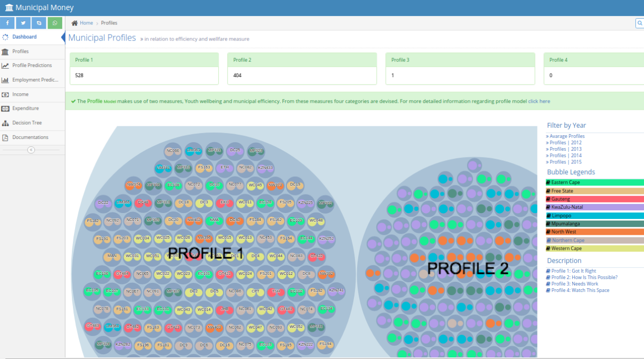Click the Profiles bank icon in sidebar
The height and width of the screenshot is (359, 644).
(5, 51)
